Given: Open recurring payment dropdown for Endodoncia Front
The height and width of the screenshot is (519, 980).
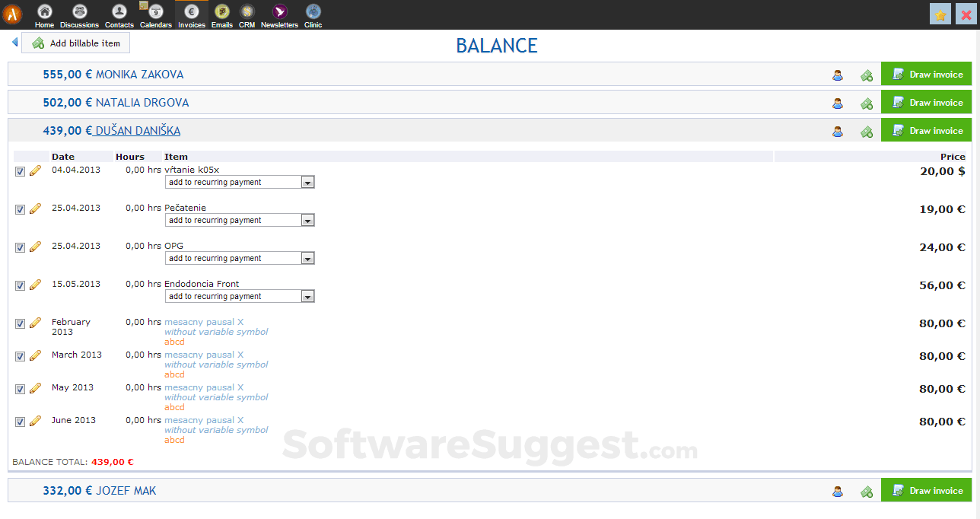Looking at the screenshot, I should (x=240, y=296).
